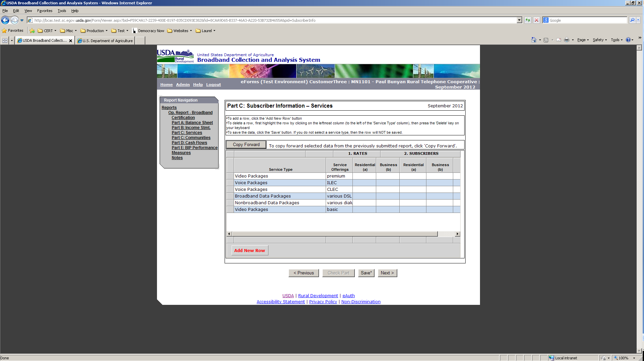Click the Stop loading red X icon

pos(537,20)
